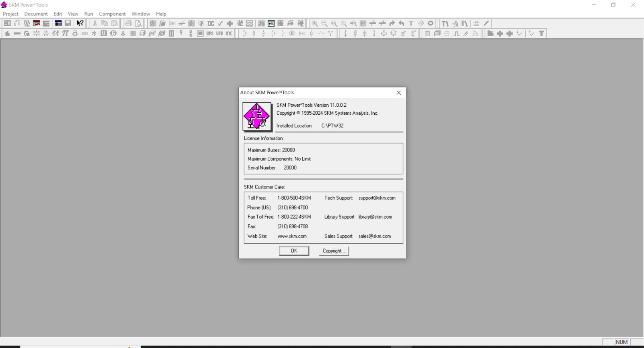This screenshot has width=644, height=348.
Task: Click the 1-800-500-4SKM toll free number
Action: 294,198
